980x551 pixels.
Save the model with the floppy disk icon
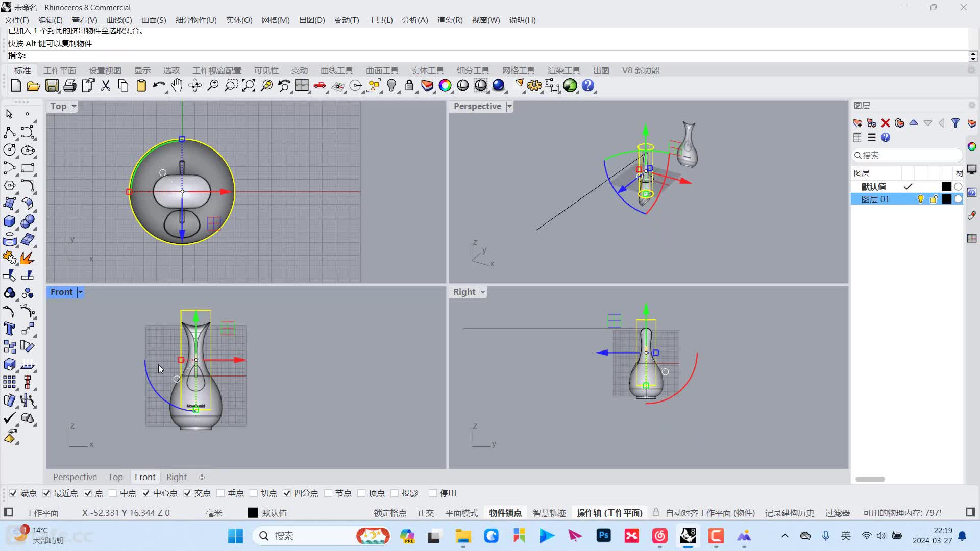pos(52,86)
